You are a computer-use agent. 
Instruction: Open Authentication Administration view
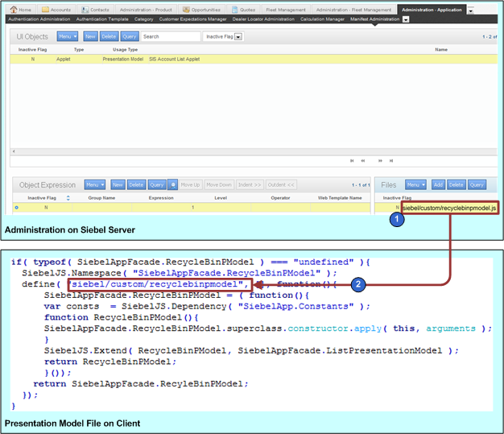click(x=39, y=19)
